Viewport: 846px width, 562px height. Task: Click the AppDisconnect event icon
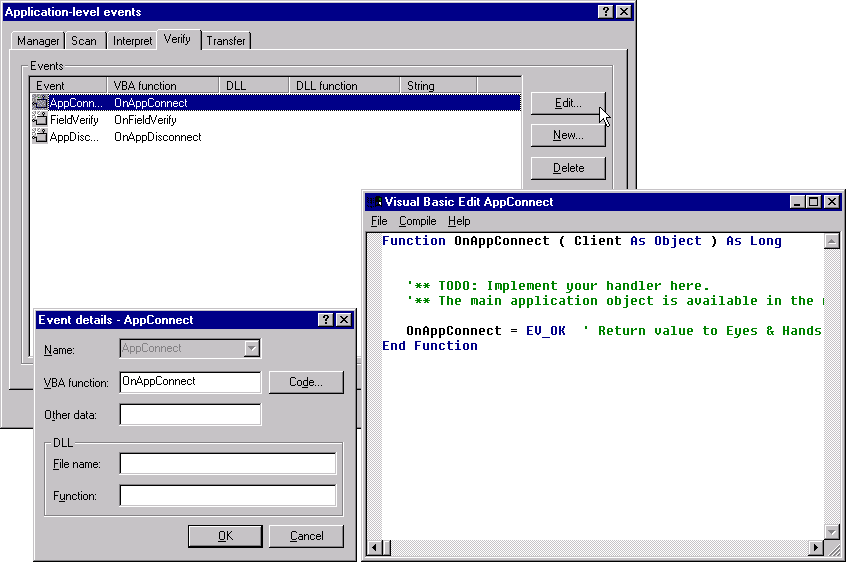click(40, 137)
